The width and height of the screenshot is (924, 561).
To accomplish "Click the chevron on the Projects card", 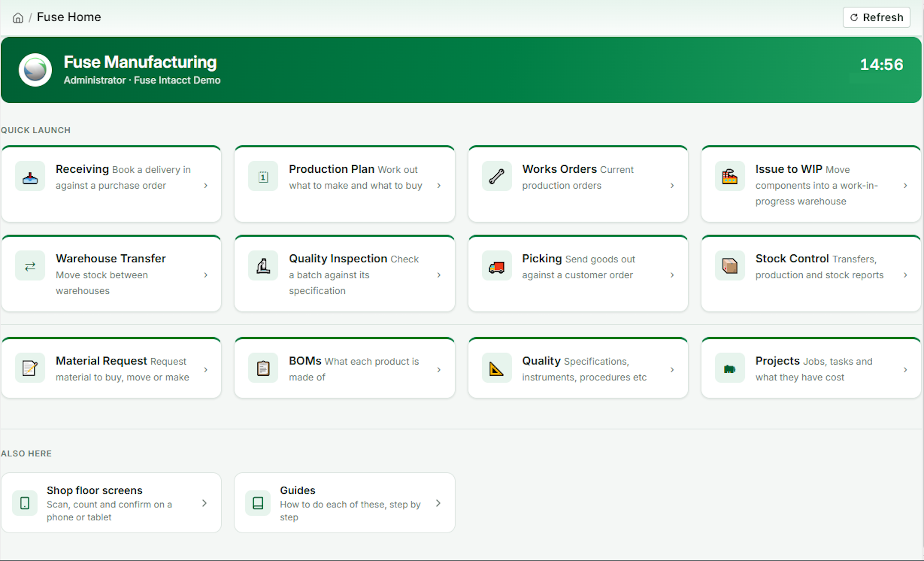I will (x=905, y=369).
